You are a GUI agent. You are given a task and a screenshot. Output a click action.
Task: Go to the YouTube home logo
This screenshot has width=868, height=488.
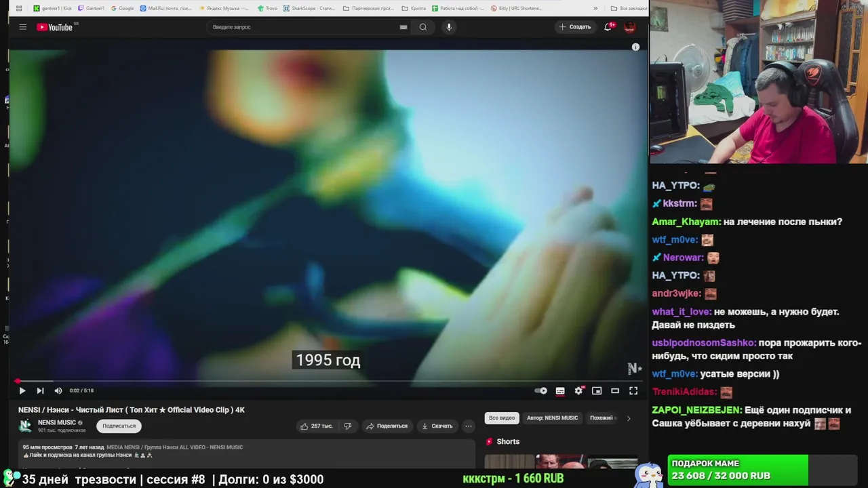[x=55, y=27]
